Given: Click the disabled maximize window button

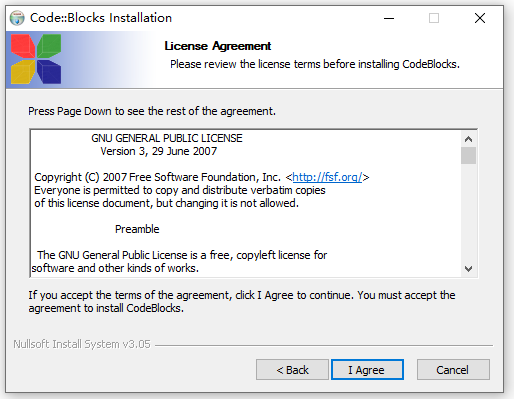Looking at the screenshot, I should tap(434, 18).
